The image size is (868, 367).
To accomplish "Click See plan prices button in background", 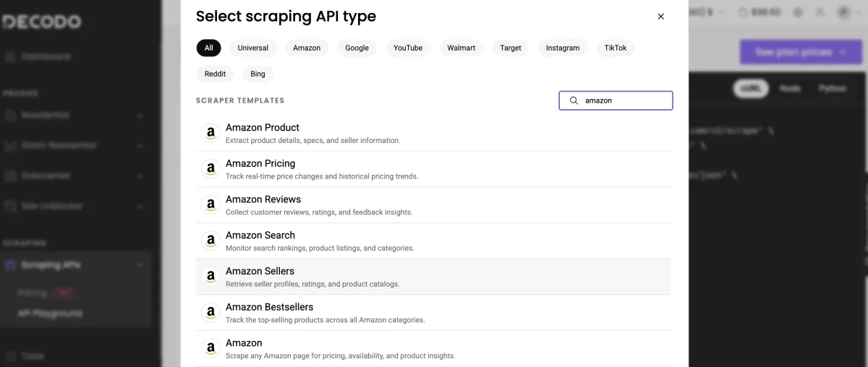I will (801, 52).
